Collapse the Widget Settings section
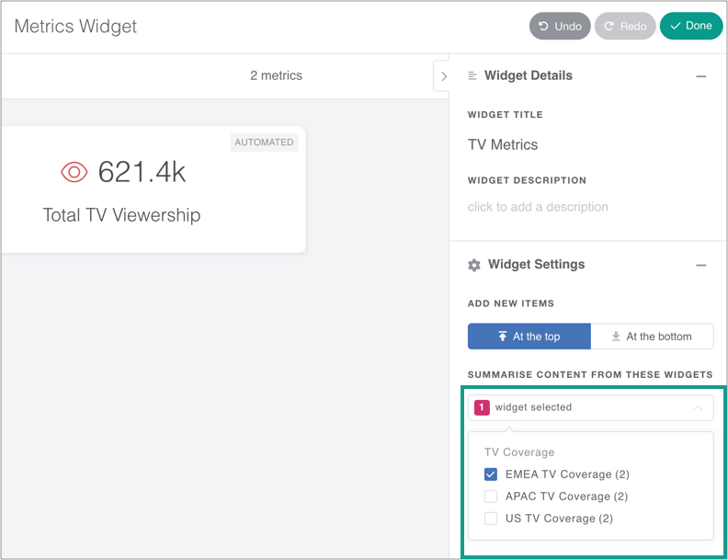Image resolution: width=728 pixels, height=560 pixels. point(701,265)
